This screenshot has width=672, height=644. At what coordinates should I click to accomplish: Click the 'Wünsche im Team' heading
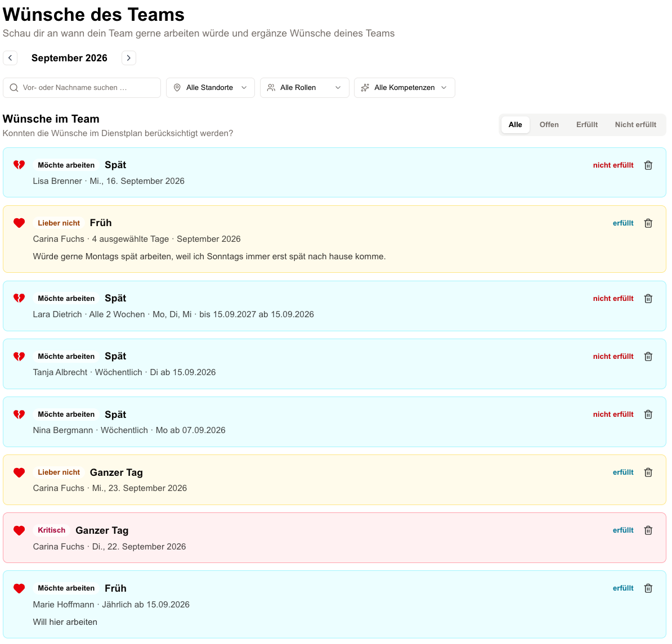pos(51,119)
